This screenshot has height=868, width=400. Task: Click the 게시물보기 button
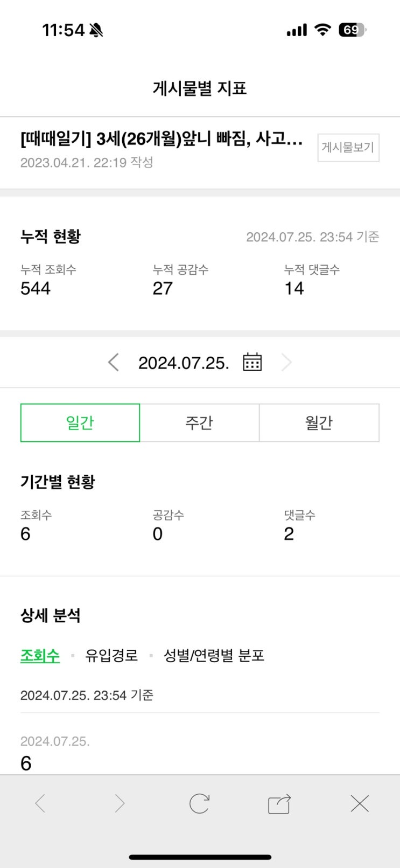pos(348,148)
